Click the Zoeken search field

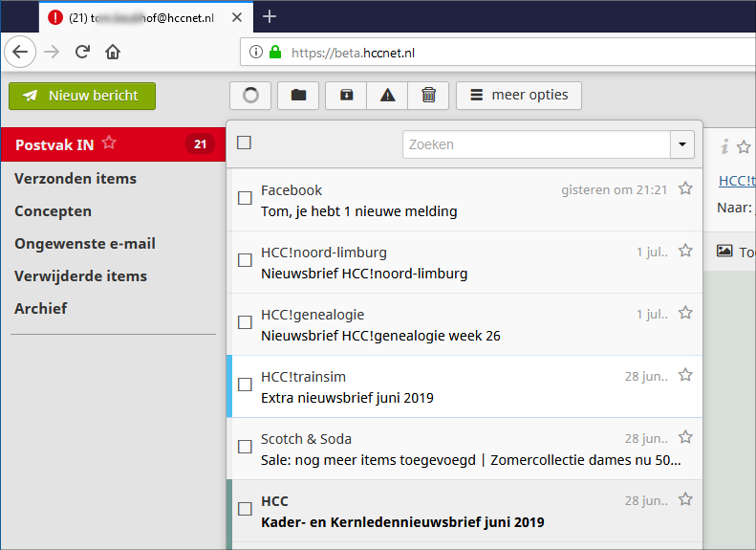click(536, 144)
